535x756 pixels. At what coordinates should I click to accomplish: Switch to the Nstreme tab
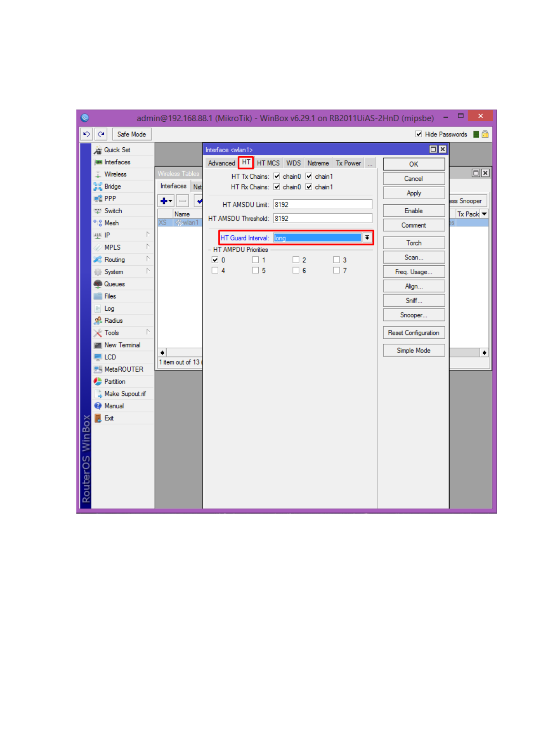[x=318, y=163]
